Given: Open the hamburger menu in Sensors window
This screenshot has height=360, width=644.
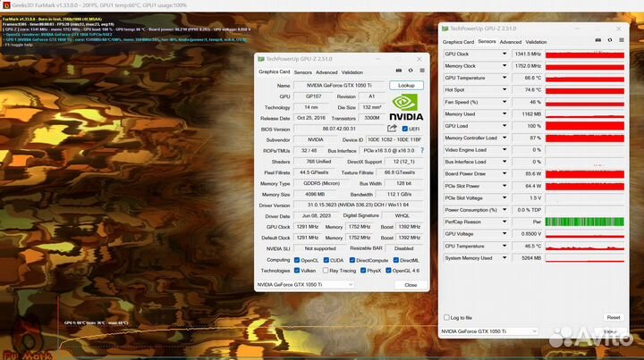Looking at the screenshot, I should pos(622,40).
